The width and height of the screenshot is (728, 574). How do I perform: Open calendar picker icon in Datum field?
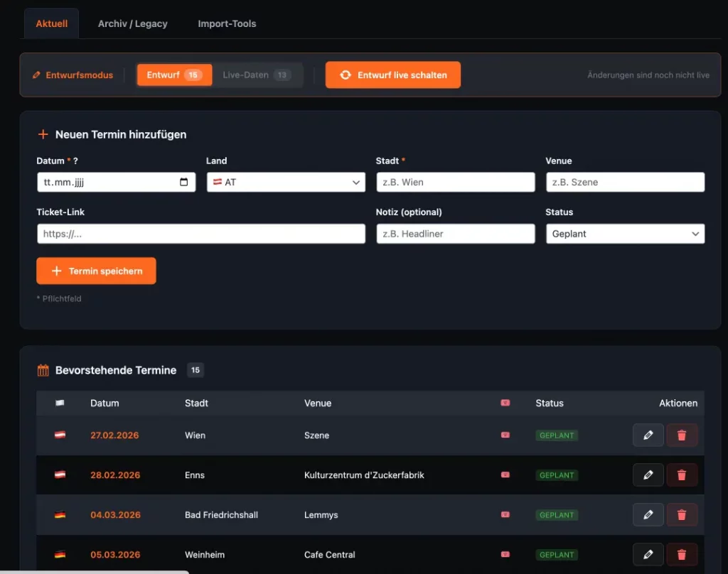click(x=184, y=183)
